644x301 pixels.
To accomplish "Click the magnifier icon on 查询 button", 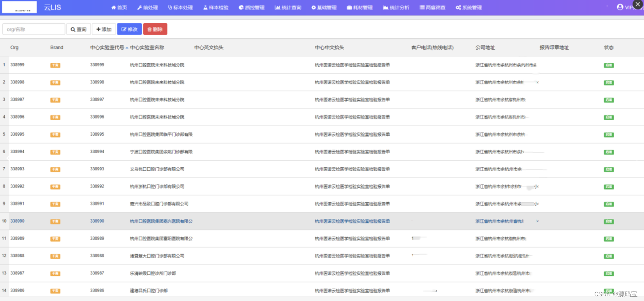I will pos(73,29).
